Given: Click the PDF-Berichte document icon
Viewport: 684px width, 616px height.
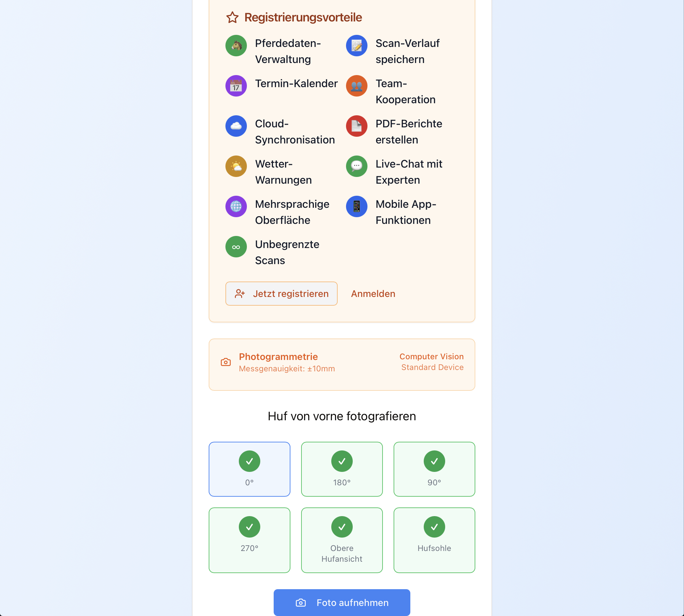Looking at the screenshot, I should point(356,126).
